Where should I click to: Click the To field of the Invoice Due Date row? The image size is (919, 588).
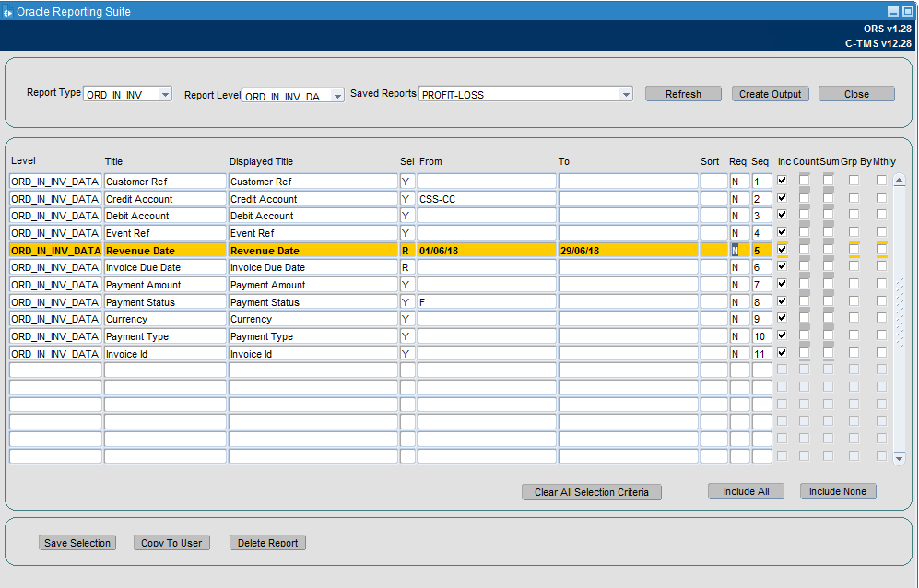(629, 267)
